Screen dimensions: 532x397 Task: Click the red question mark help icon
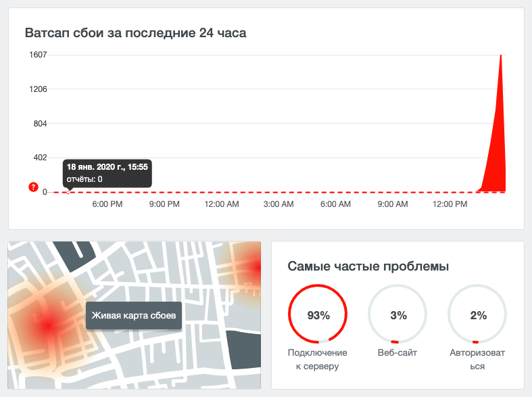[33, 187]
